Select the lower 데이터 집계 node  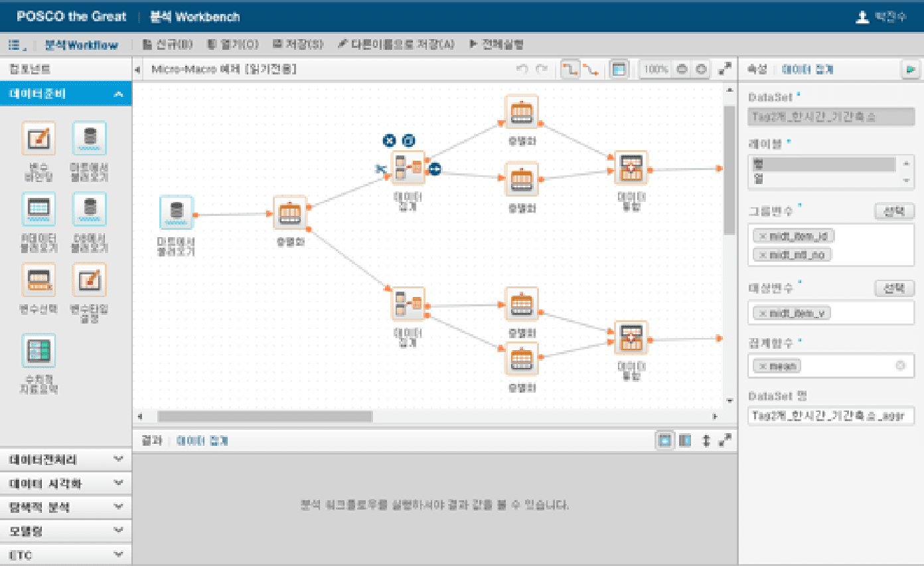(408, 304)
